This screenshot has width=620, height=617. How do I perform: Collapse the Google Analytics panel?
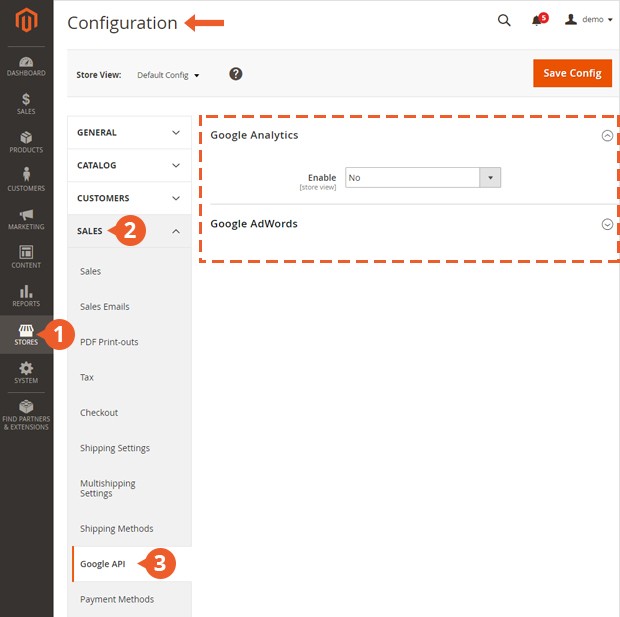[x=607, y=136]
